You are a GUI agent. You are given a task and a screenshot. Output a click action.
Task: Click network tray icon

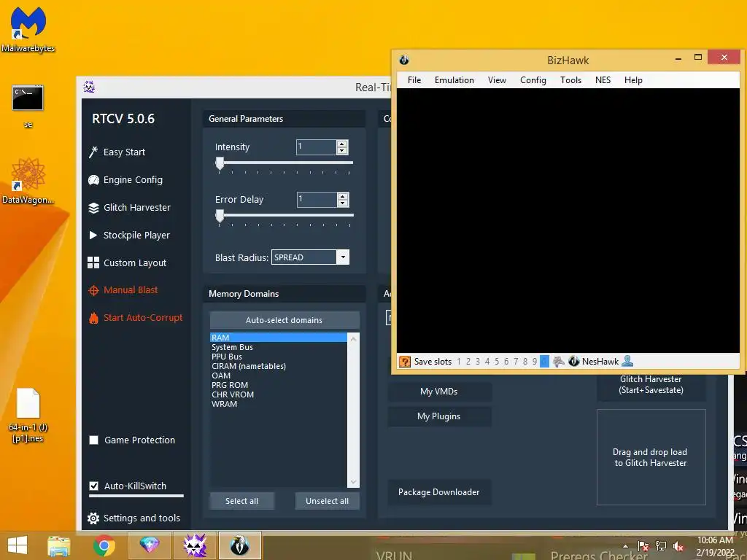pyautogui.click(x=661, y=546)
